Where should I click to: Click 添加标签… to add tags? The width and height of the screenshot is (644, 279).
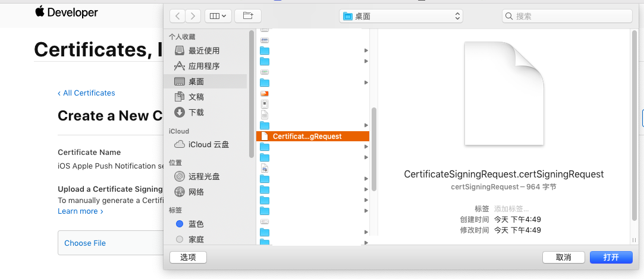[x=511, y=208]
